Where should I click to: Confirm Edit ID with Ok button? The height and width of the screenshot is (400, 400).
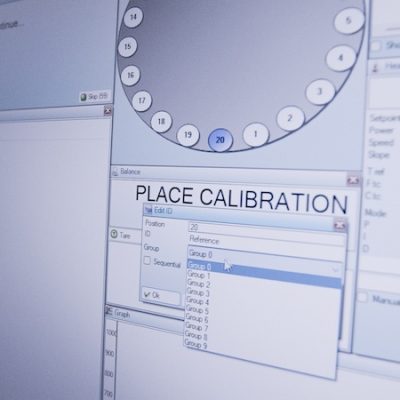[161, 296]
